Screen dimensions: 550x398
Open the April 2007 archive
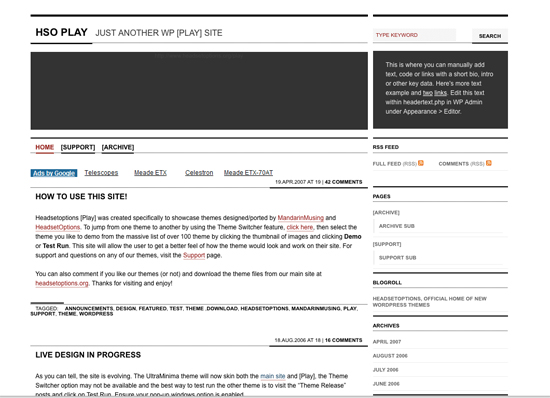[387, 342]
